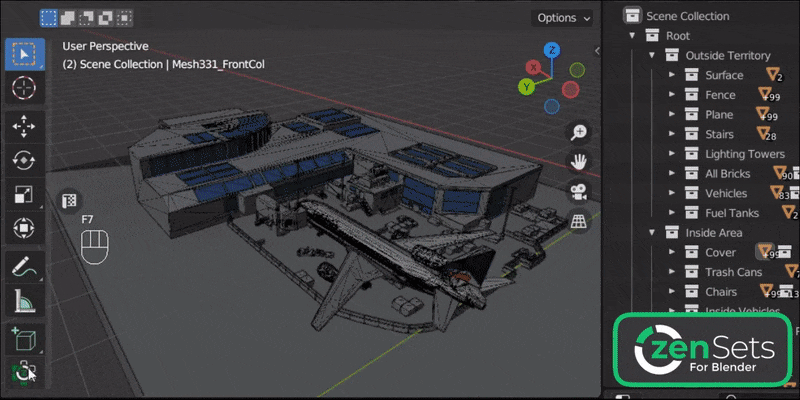Activate the Zen Sets tool in toolbar
The image size is (800, 400).
(x=23, y=372)
